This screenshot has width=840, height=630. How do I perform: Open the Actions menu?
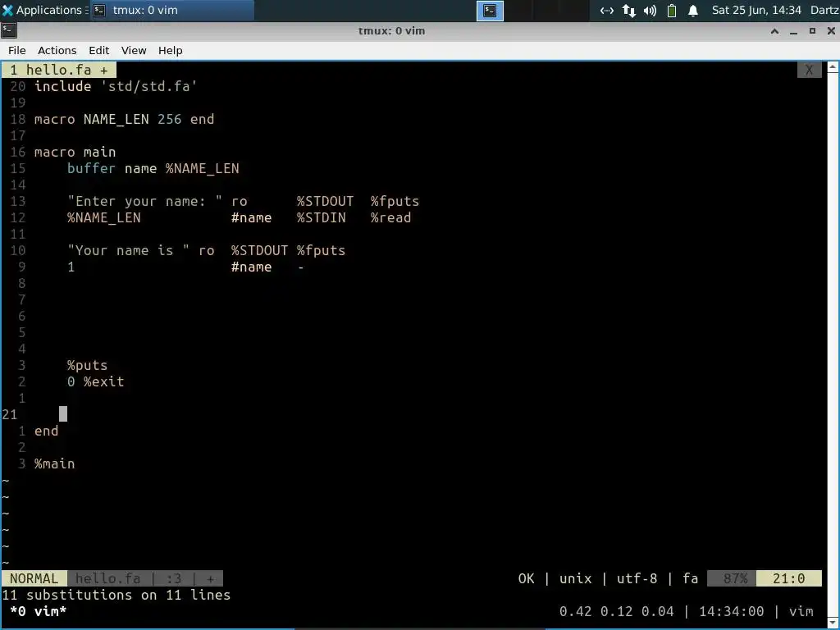(57, 50)
